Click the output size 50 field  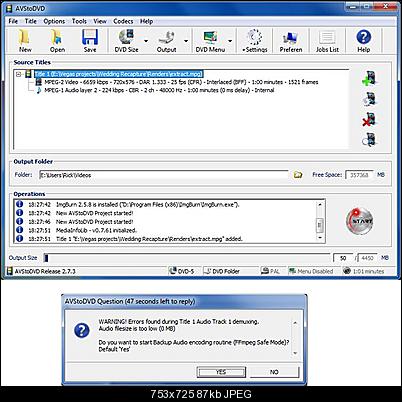(x=343, y=258)
